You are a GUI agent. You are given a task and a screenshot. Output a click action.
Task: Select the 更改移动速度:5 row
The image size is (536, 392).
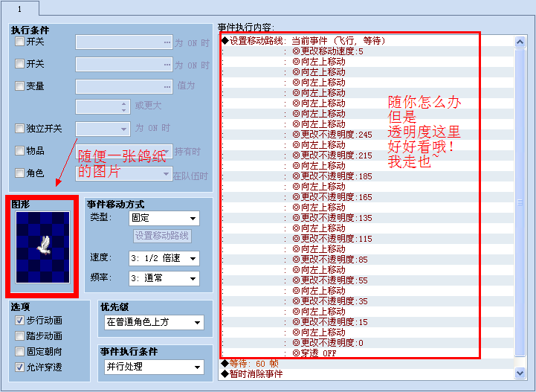367,51
